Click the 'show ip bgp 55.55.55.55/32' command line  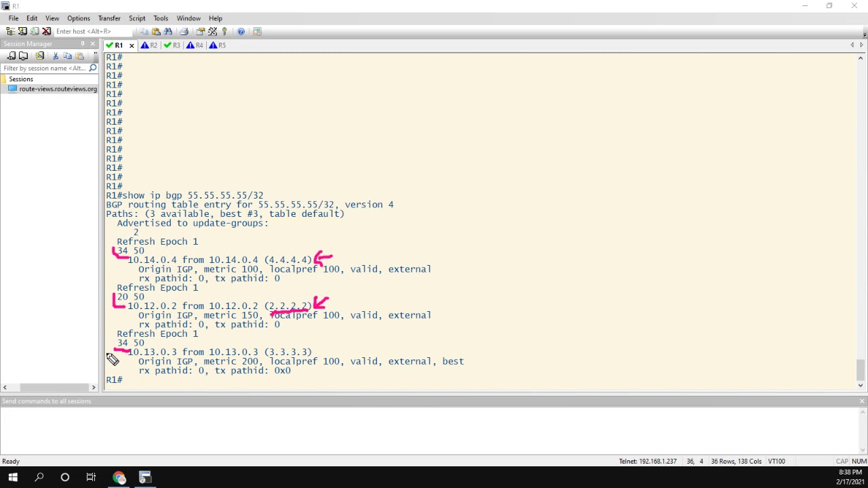pyautogui.click(x=184, y=195)
